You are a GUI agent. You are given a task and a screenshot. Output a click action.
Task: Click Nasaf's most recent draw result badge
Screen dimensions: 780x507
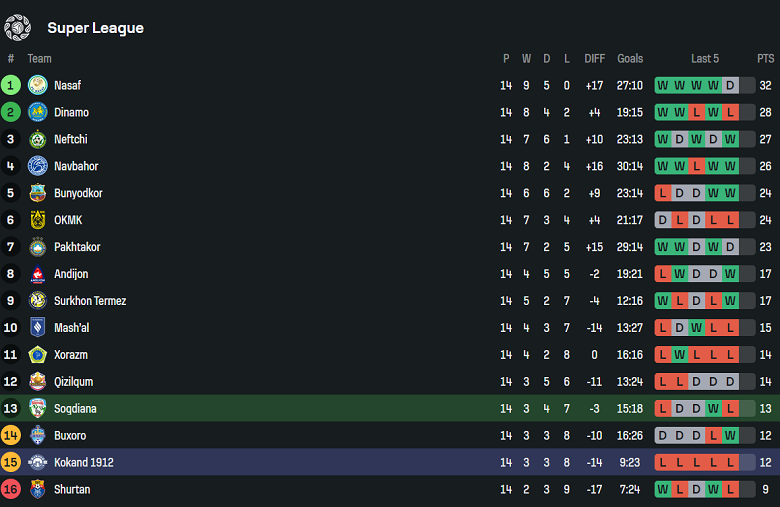pos(730,86)
